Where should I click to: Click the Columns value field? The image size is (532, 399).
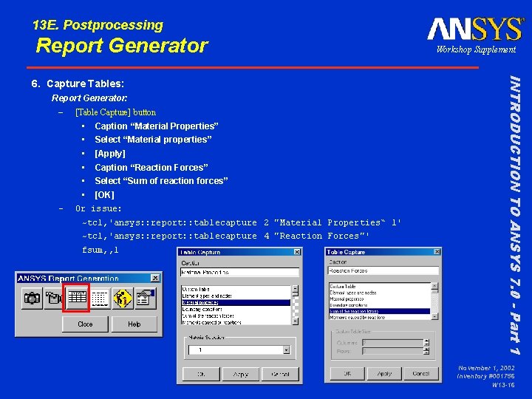tap(392, 343)
